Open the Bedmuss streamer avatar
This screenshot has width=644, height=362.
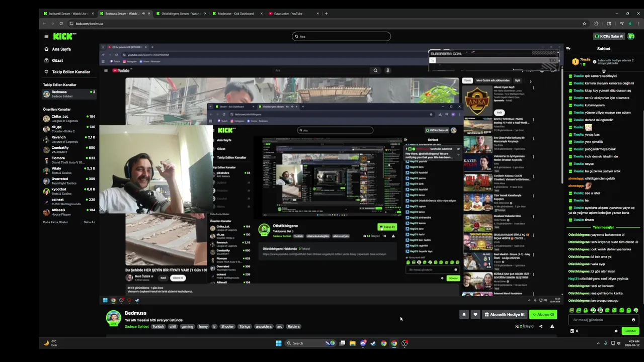tap(113, 318)
